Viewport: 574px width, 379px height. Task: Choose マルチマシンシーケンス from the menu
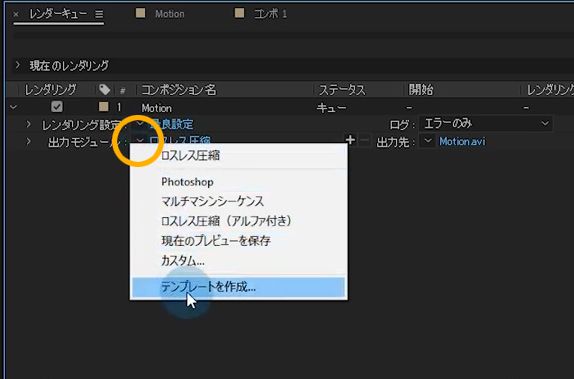(x=239, y=201)
